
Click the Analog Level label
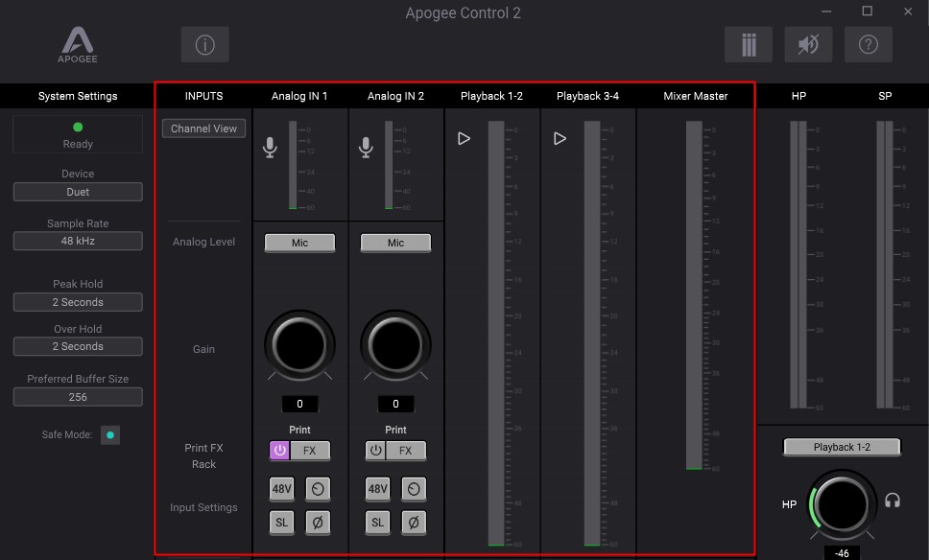(203, 242)
